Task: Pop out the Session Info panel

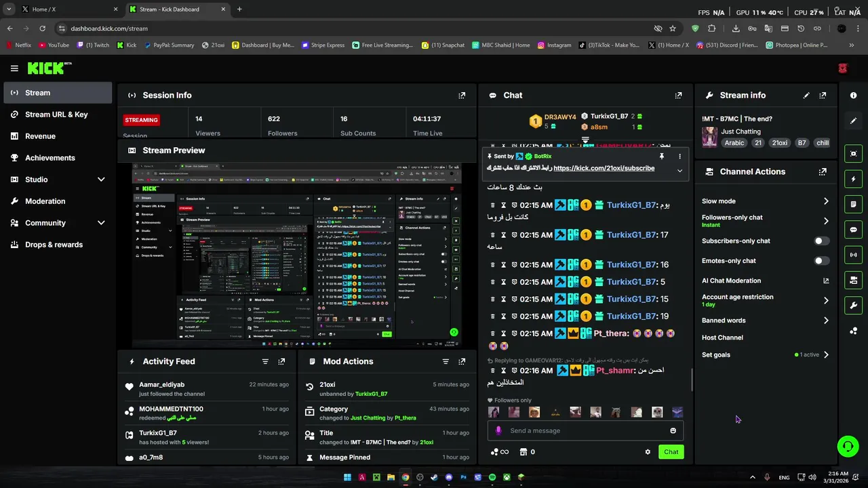Action: [x=462, y=96]
